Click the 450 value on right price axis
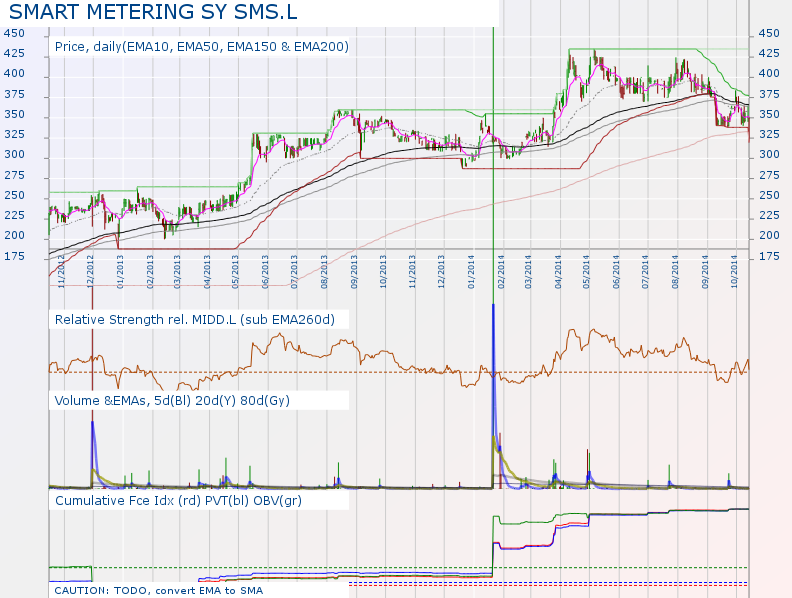 pos(769,33)
